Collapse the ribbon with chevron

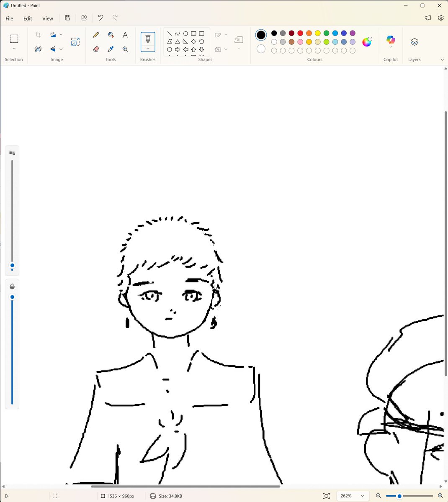[443, 60]
